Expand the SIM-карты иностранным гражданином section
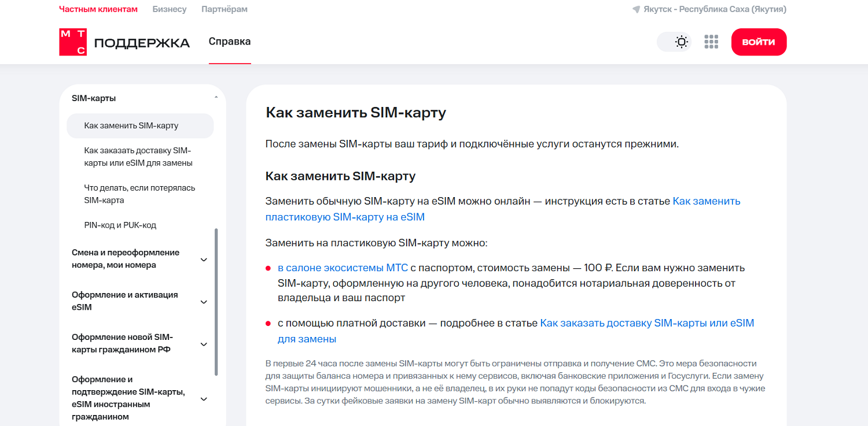The image size is (868, 426). [x=204, y=399]
